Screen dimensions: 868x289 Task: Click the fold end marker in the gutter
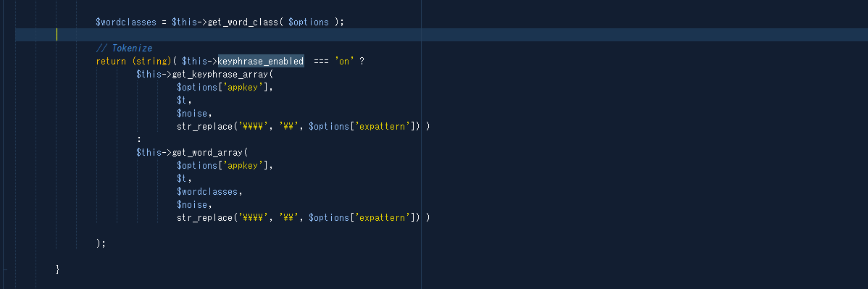tap(5, 269)
